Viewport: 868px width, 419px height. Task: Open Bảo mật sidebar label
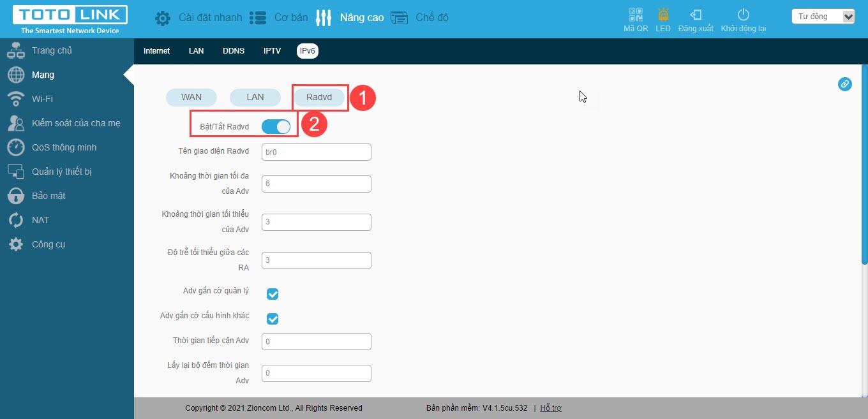click(49, 196)
